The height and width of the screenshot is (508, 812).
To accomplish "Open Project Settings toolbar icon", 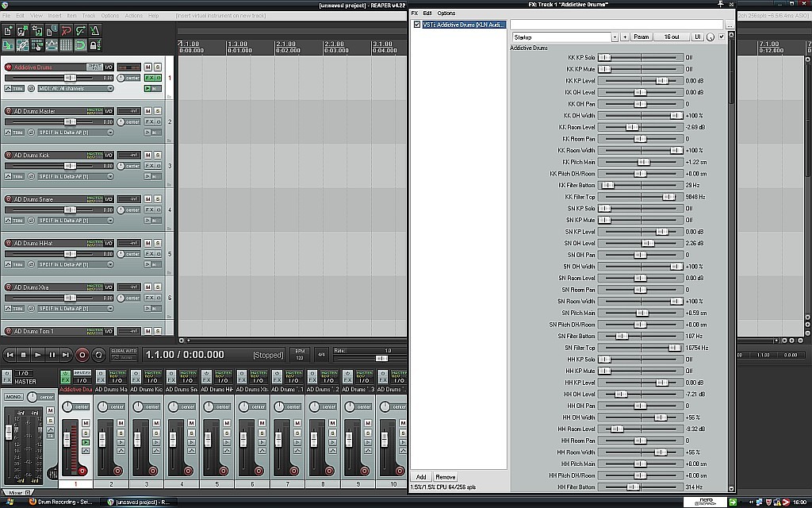I will [52, 31].
